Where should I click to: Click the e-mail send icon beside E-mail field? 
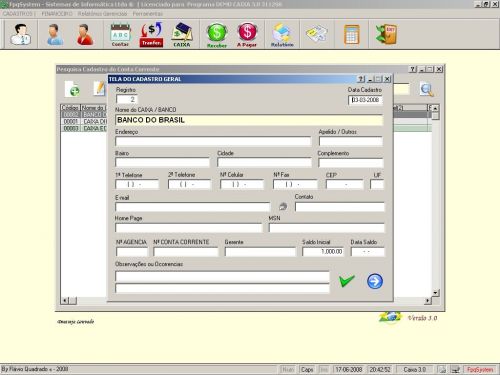click(283, 207)
